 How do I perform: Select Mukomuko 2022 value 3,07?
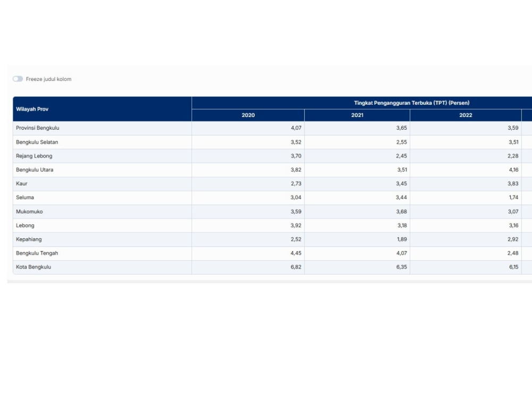[x=513, y=211]
